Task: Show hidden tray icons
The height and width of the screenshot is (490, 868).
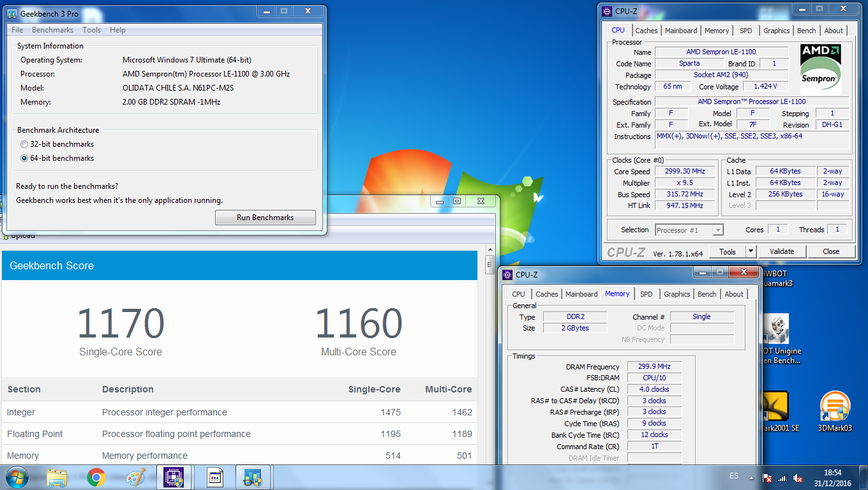Action: tap(752, 477)
